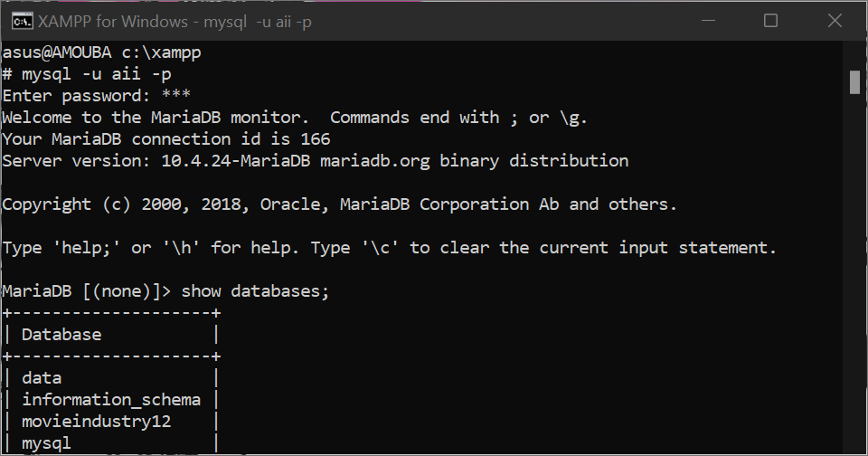The width and height of the screenshot is (868, 456).
Task: Click the scrollbar up arrow
Action: (x=854, y=52)
